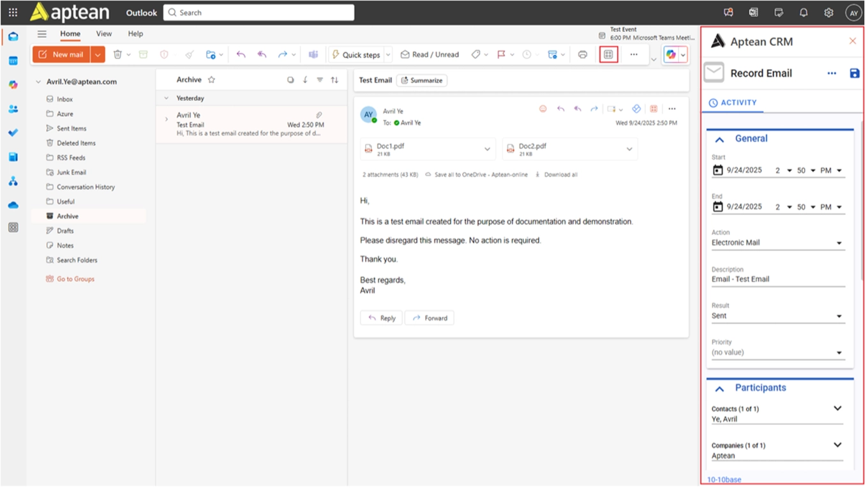Open the Priority dropdown in General section
The width and height of the screenshot is (868, 490).
click(x=838, y=352)
